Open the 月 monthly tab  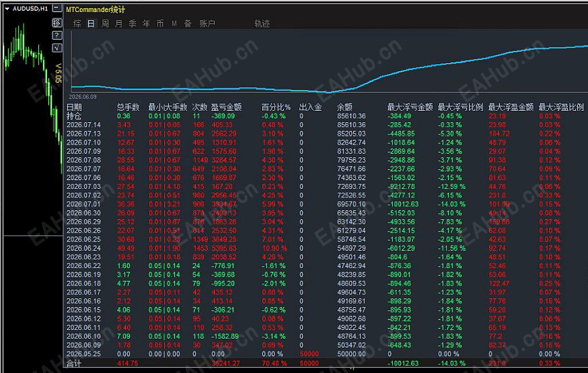tap(118, 24)
